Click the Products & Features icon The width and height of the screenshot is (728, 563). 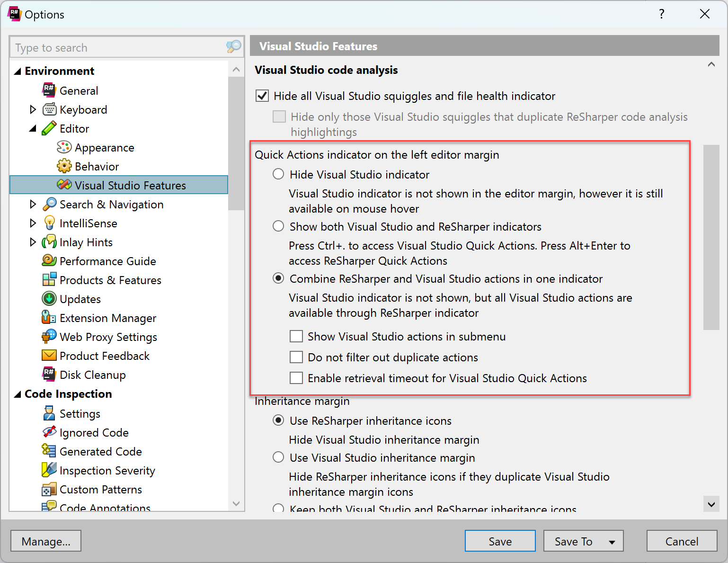[49, 280]
